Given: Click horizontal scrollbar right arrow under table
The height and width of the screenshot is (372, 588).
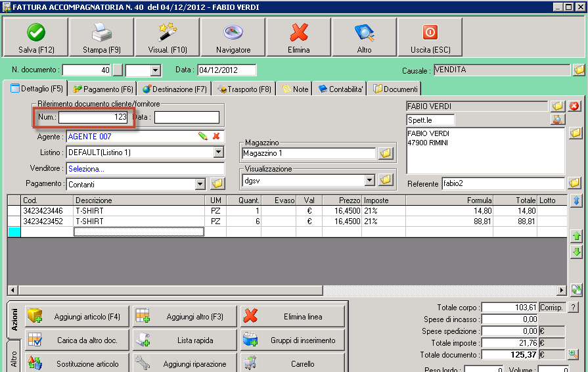Looking at the screenshot, I should pos(561,290).
